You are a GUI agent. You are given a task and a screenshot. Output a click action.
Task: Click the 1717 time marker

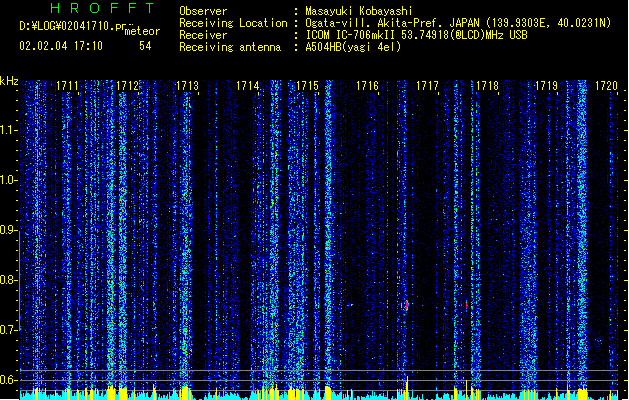click(427, 86)
